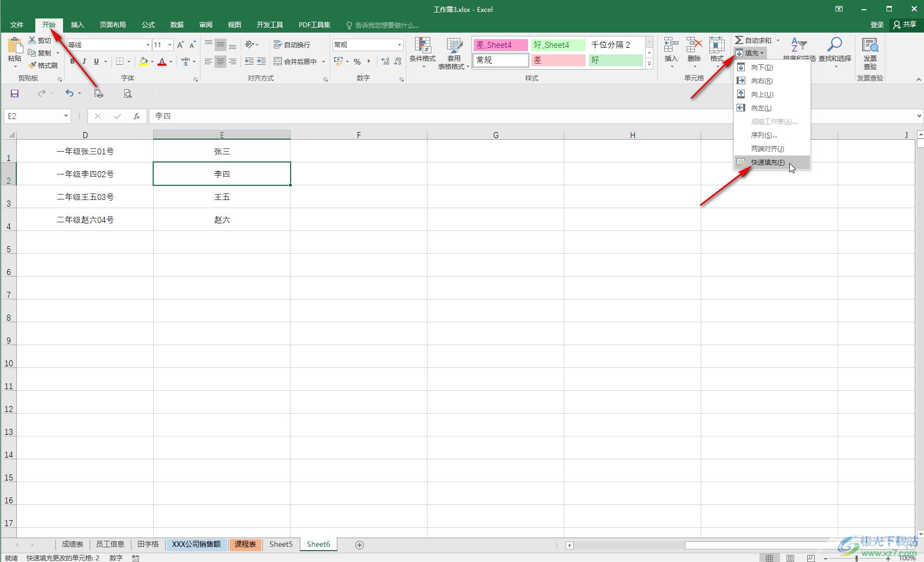Viewport: 924px width, 562px height.
Task: Open Conditional Formatting menu
Action: tap(422, 53)
